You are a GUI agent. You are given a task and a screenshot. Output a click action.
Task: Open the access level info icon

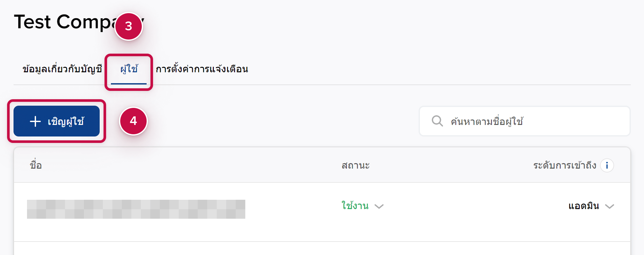607,165
